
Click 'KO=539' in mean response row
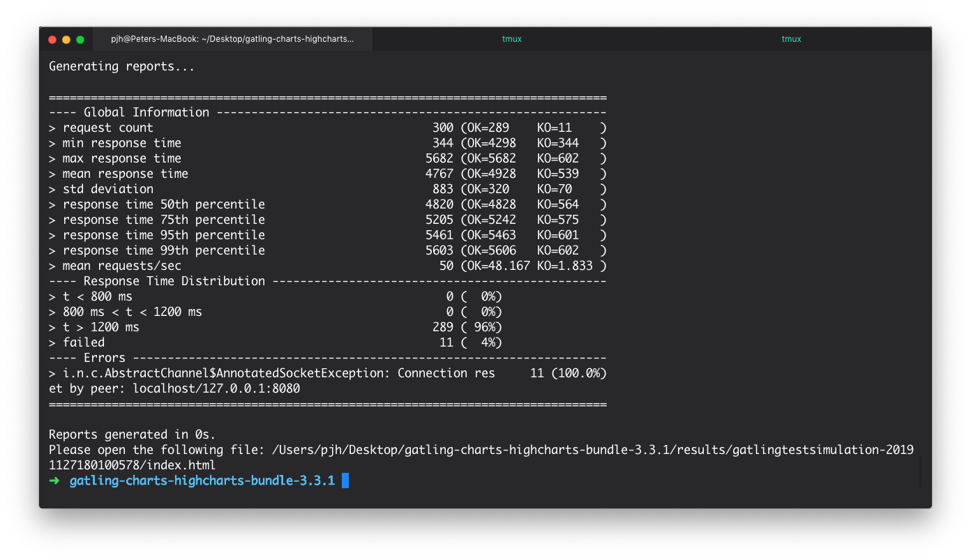coord(558,174)
